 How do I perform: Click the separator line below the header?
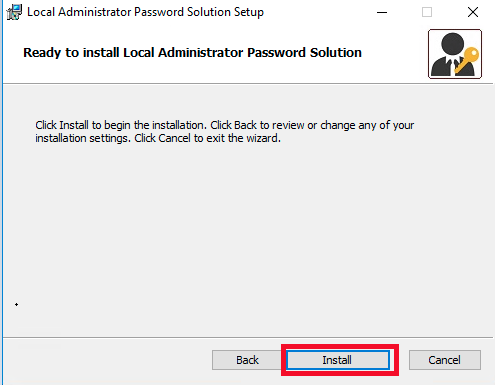(x=247, y=83)
